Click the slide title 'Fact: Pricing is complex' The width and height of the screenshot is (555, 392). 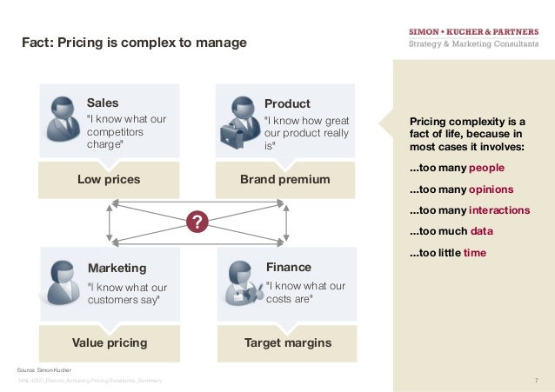(x=134, y=43)
